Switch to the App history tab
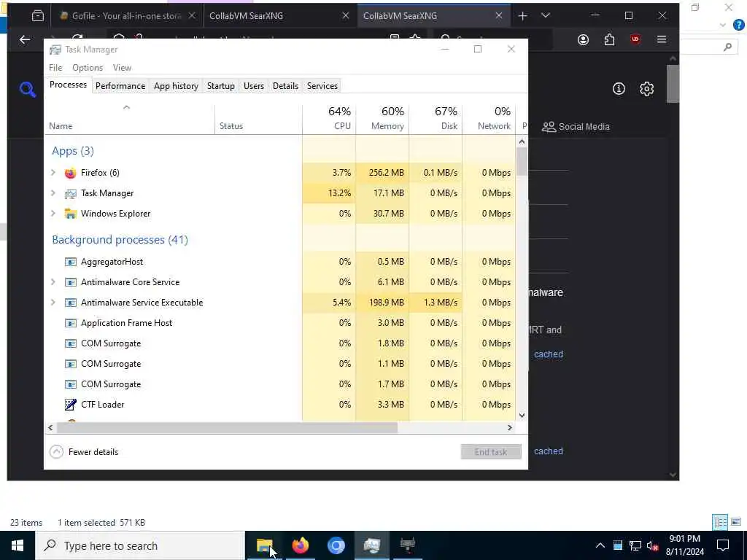 pos(176,86)
